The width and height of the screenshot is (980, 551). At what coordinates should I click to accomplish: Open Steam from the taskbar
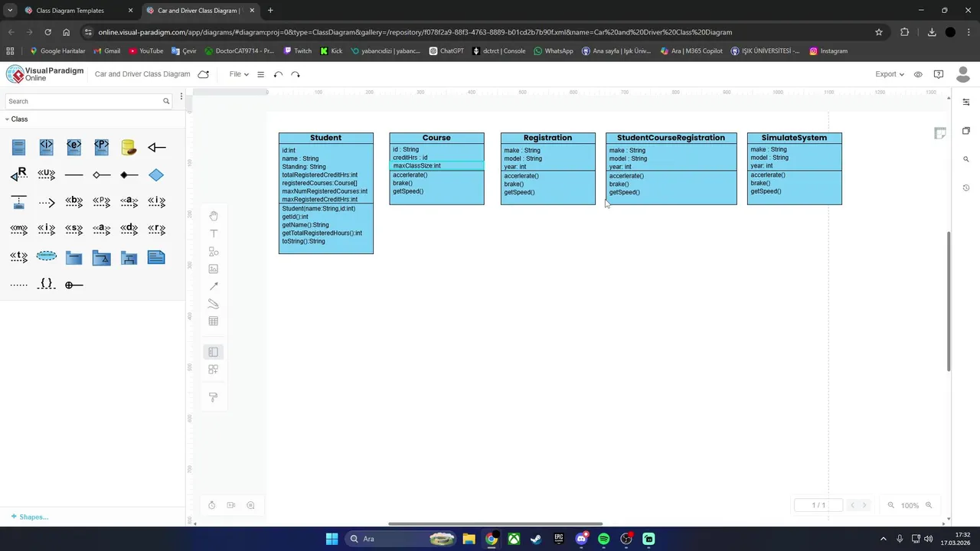pyautogui.click(x=536, y=539)
